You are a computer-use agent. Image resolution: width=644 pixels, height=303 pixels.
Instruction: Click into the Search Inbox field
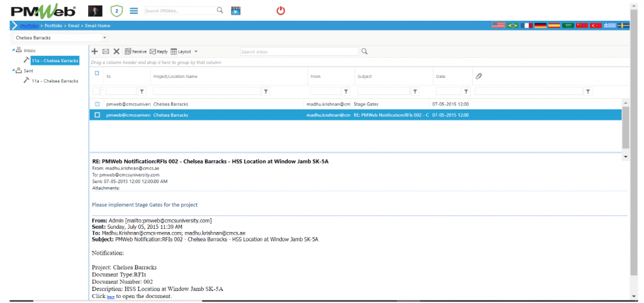299,52
